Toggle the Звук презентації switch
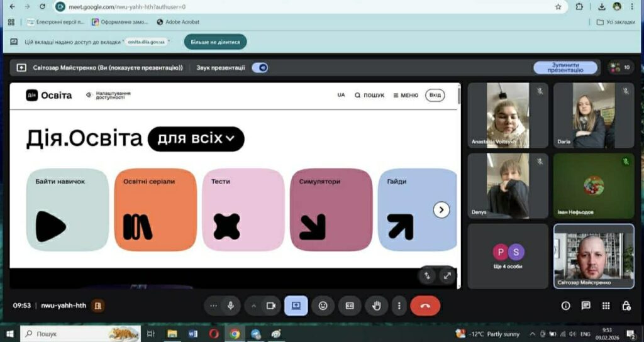644x342 pixels. coord(260,68)
